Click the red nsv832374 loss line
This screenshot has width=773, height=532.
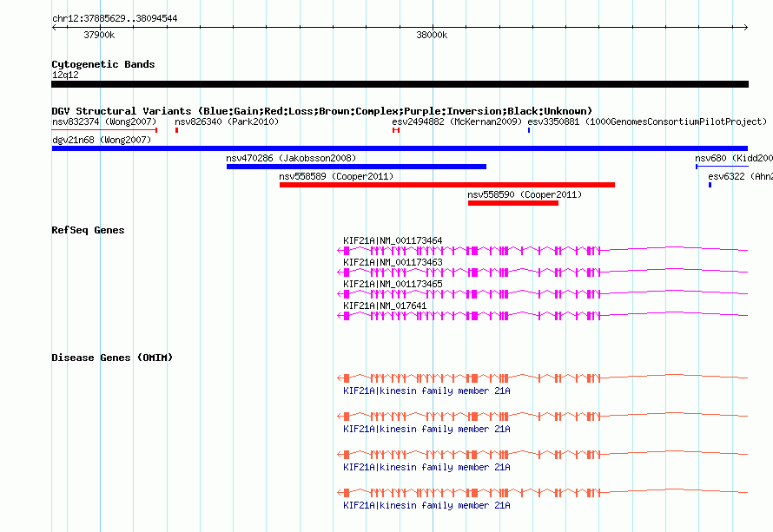(x=104, y=130)
